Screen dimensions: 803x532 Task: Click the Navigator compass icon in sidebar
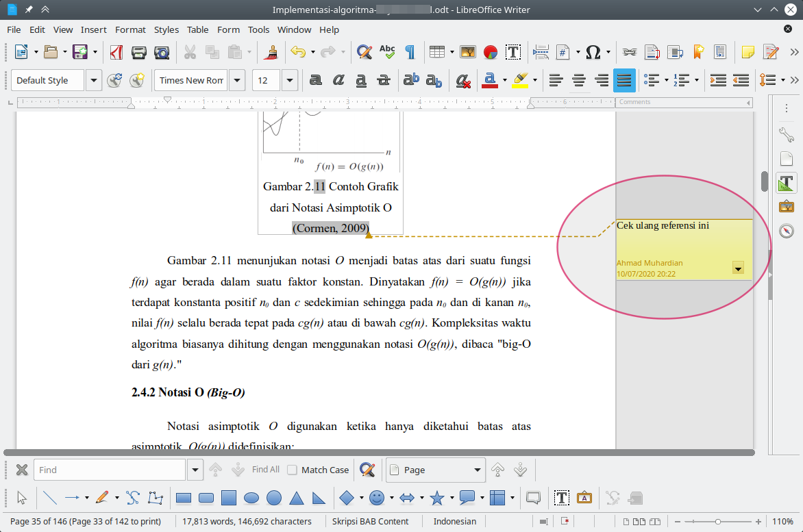pyautogui.click(x=786, y=231)
